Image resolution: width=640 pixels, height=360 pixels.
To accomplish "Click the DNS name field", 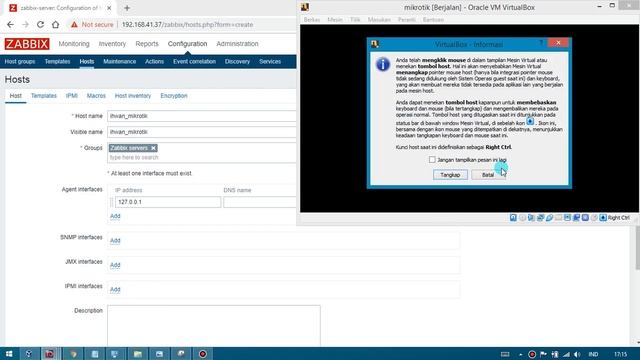I will [x=260, y=202].
